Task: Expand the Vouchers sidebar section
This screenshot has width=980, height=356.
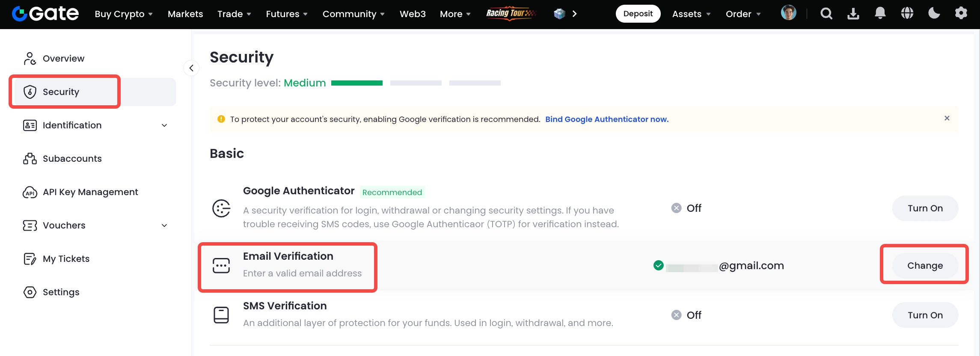Action: pos(164,225)
